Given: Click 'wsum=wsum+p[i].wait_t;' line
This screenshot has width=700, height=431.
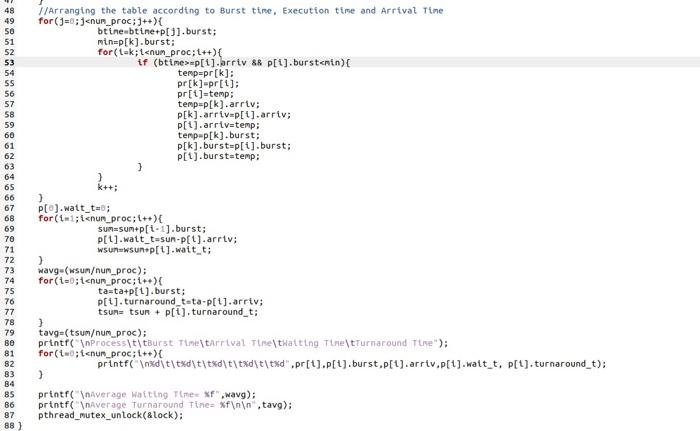Looking at the screenshot, I should (x=154, y=250).
